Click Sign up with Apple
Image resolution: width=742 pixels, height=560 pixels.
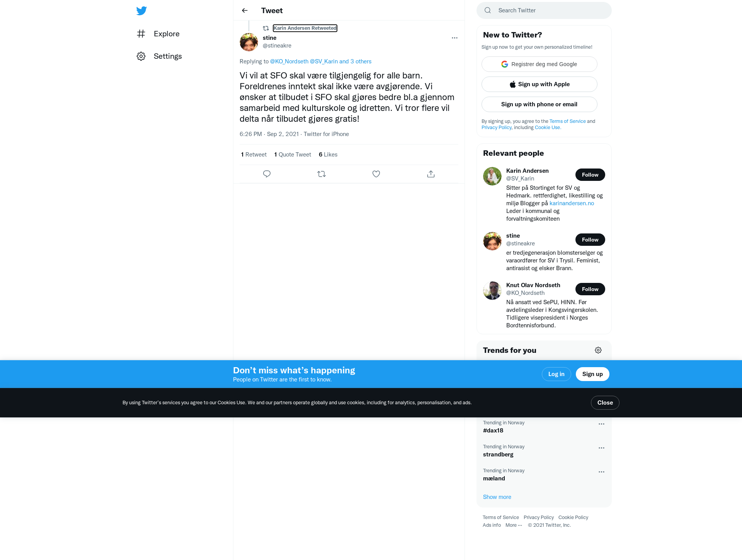coord(539,84)
